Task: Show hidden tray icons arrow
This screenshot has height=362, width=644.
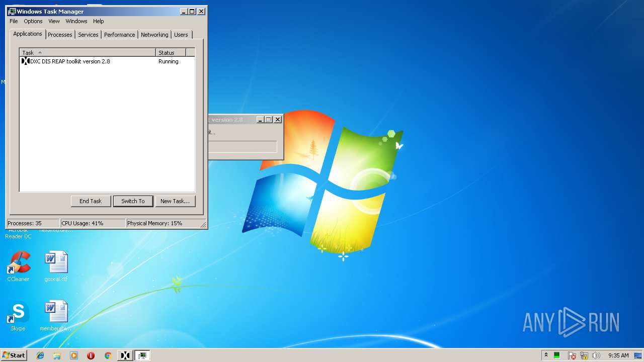Action: pyautogui.click(x=546, y=355)
